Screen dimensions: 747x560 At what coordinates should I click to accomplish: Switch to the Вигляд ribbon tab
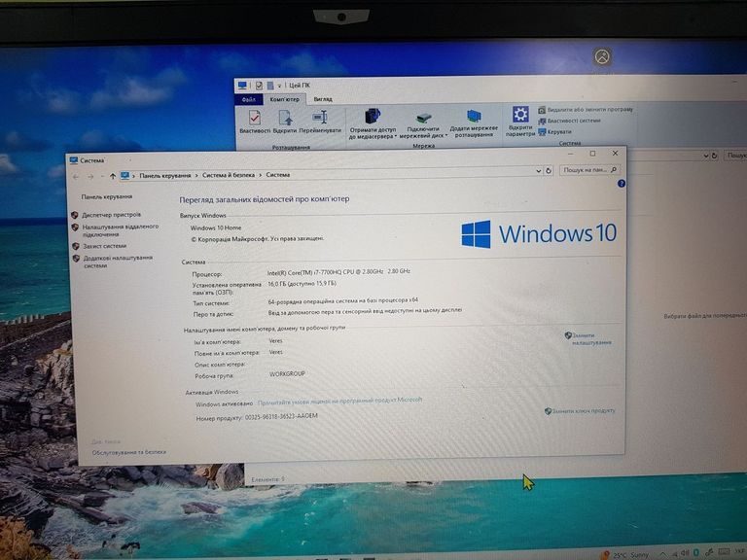pyautogui.click(x=323, y=99)
